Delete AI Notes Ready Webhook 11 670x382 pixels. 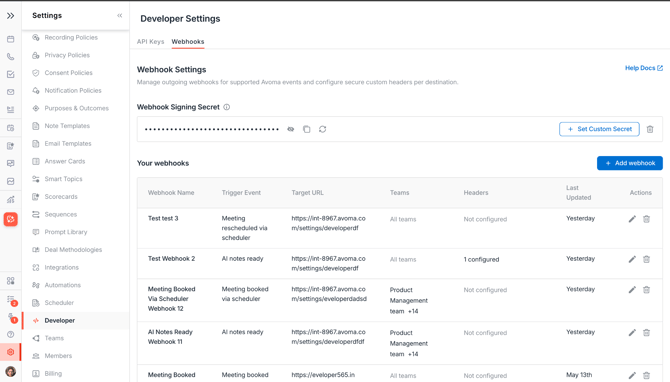coord(646,332)
